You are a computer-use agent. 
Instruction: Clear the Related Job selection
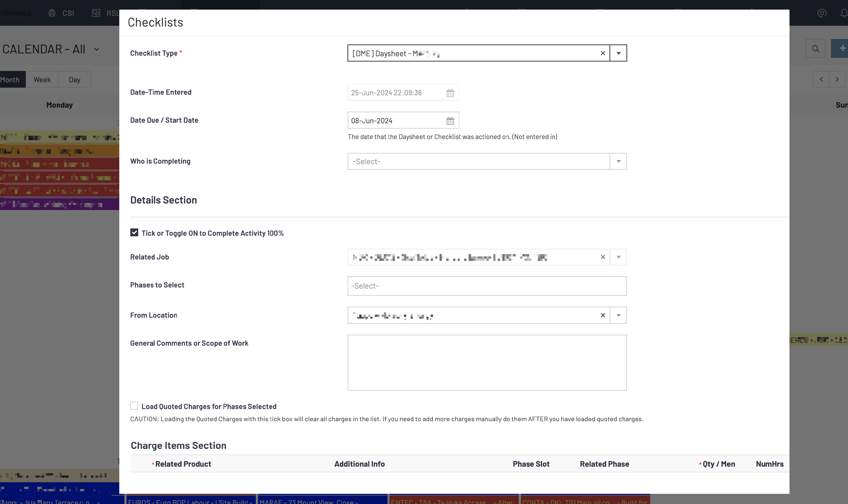tap(603, 257)
